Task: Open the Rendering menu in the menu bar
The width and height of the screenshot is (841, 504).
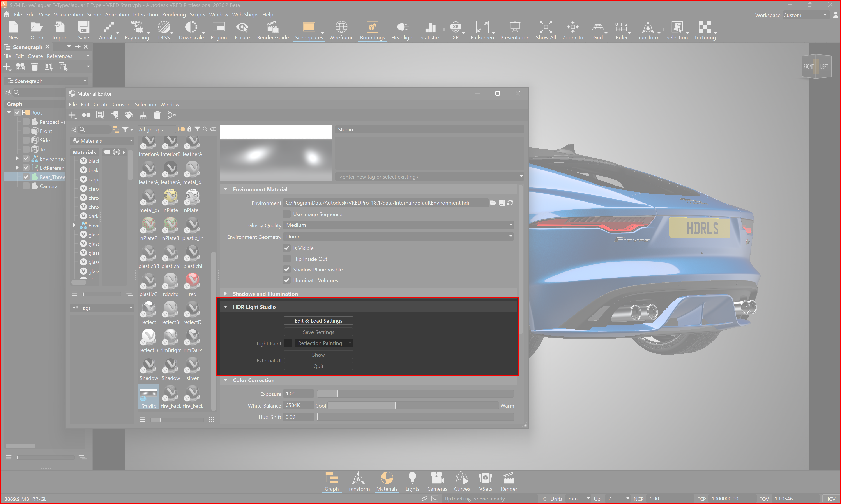Action: (x=174, y=14)
